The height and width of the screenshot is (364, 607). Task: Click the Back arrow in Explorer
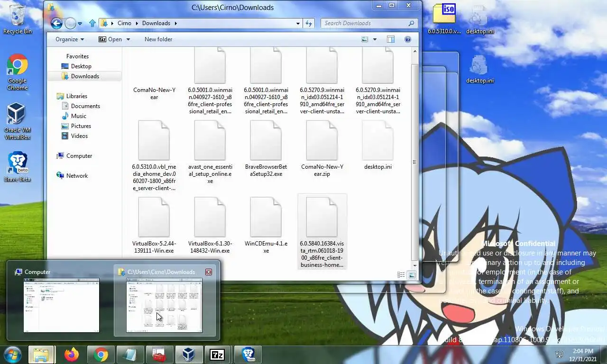tap(56, 23)
